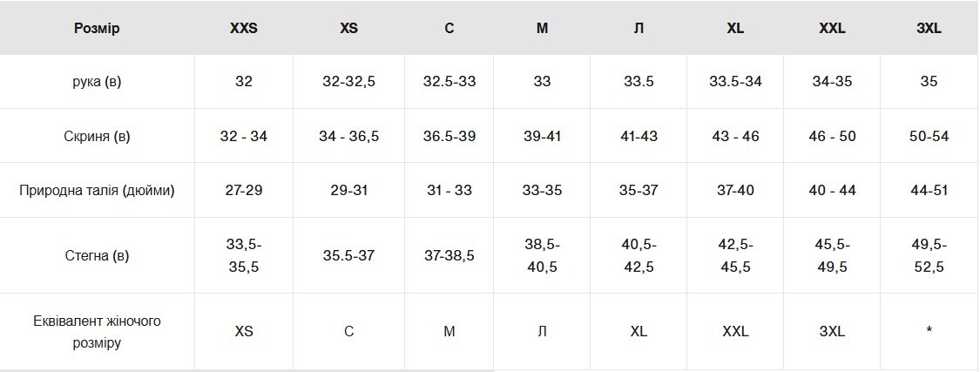Click the рука (в) row label

(97, 82)
